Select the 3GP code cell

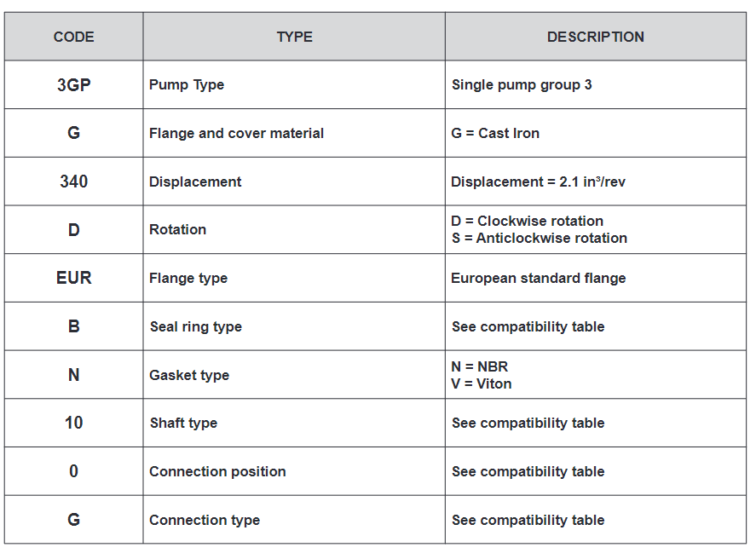74,85
